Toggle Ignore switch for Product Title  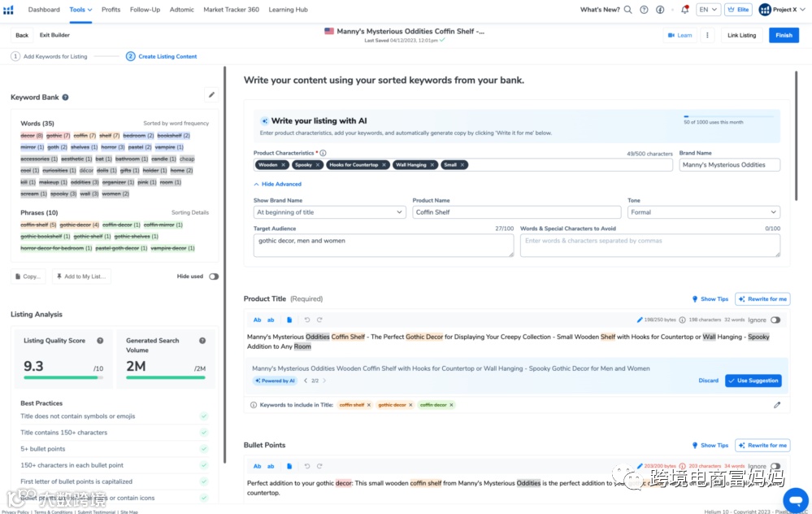click(x=775, y=320)
